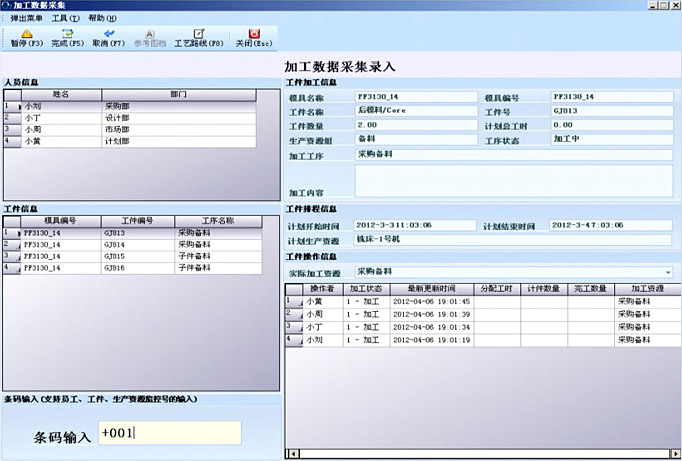682x461 pixels.
Task: Sort by 姓名 column header
Action: click(x=60, y=94)
